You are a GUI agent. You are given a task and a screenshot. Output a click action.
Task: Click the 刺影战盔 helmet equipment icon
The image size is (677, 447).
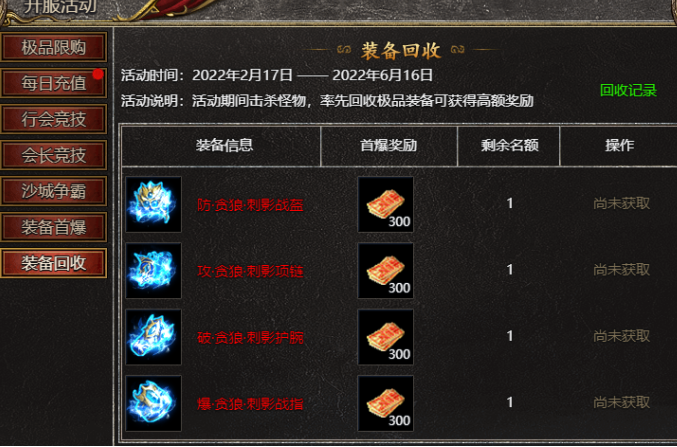pyautogui.click(x=153, y=204)
